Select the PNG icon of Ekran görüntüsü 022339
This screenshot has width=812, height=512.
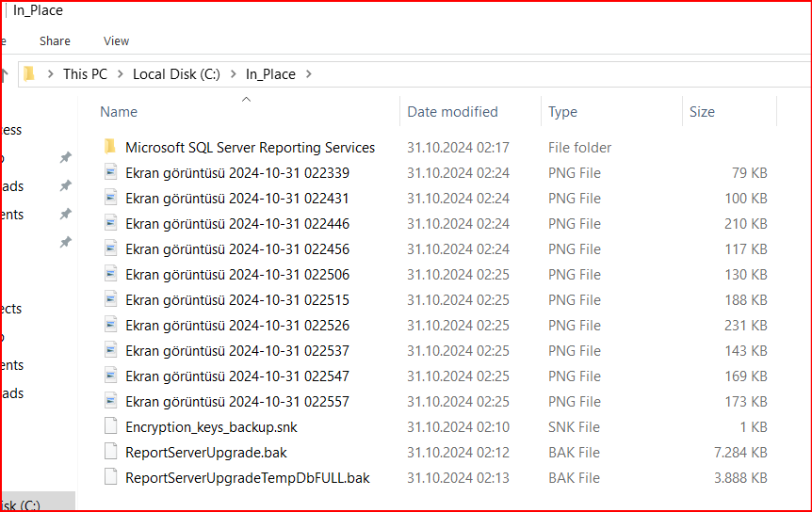coord(111,172)
